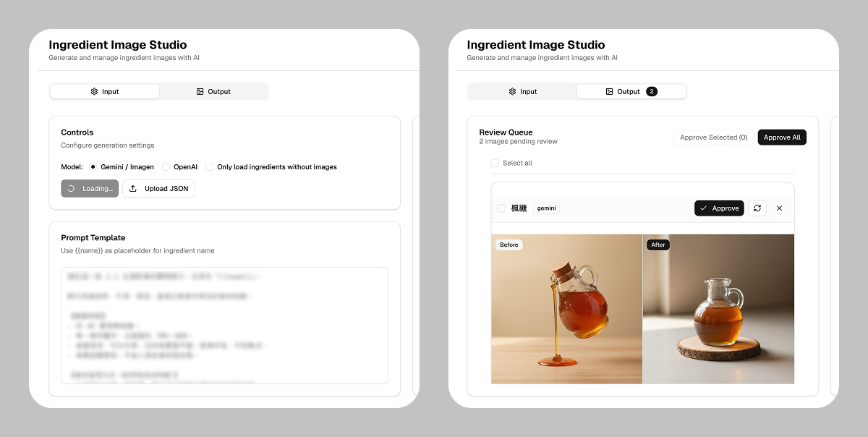Click Approve Selected (0) button

pos(713,137)
